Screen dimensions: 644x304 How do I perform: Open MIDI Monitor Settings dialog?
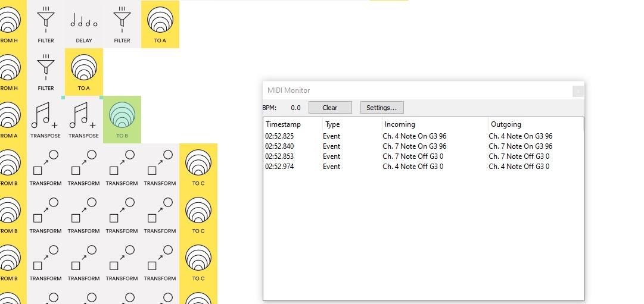(382, 108)
